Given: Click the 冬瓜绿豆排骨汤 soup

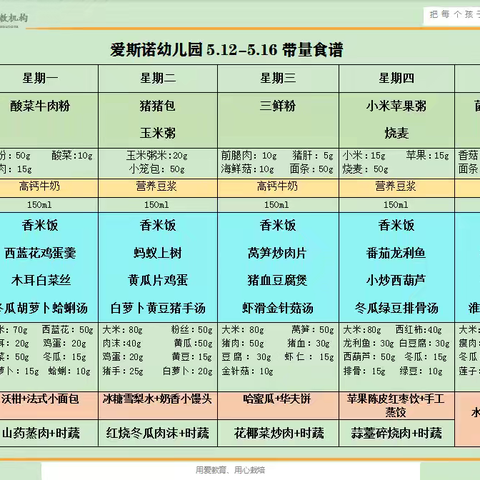Looking at the screenshot, I should tap(396, 308).
